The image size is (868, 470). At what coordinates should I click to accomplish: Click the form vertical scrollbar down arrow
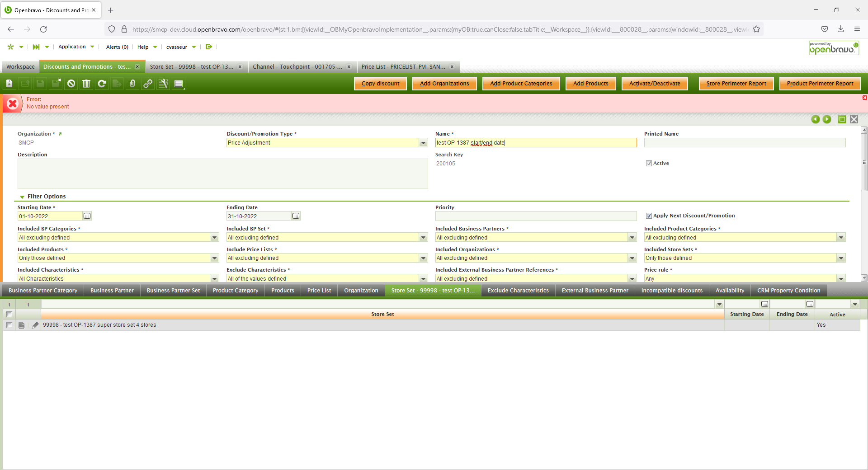[864, 278]
